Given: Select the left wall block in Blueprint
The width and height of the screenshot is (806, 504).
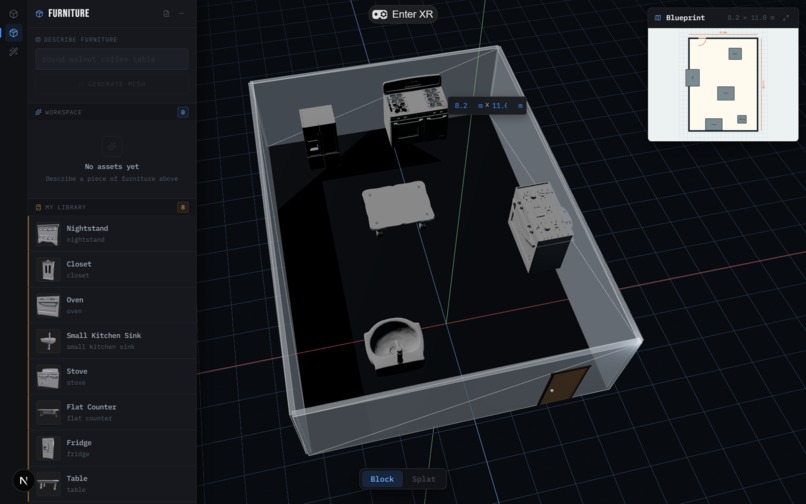Looking at the screenshot, I should [692, 78].
